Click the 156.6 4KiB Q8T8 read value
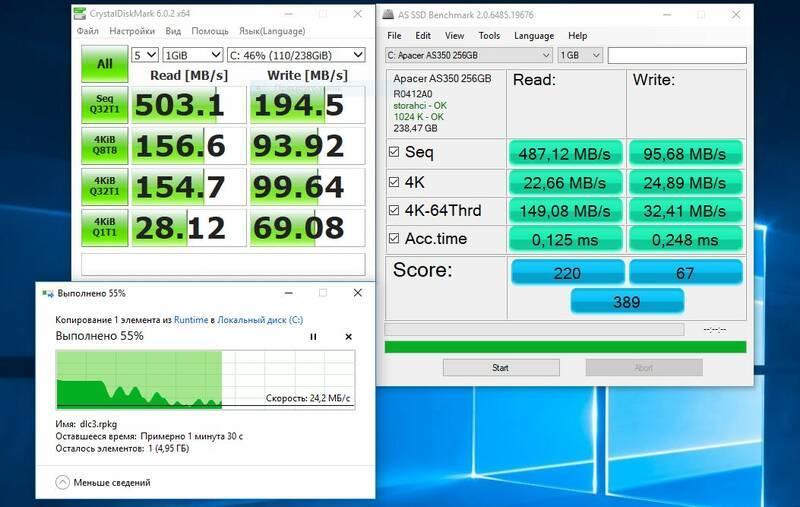800x507 pixels. click(189, 146)
